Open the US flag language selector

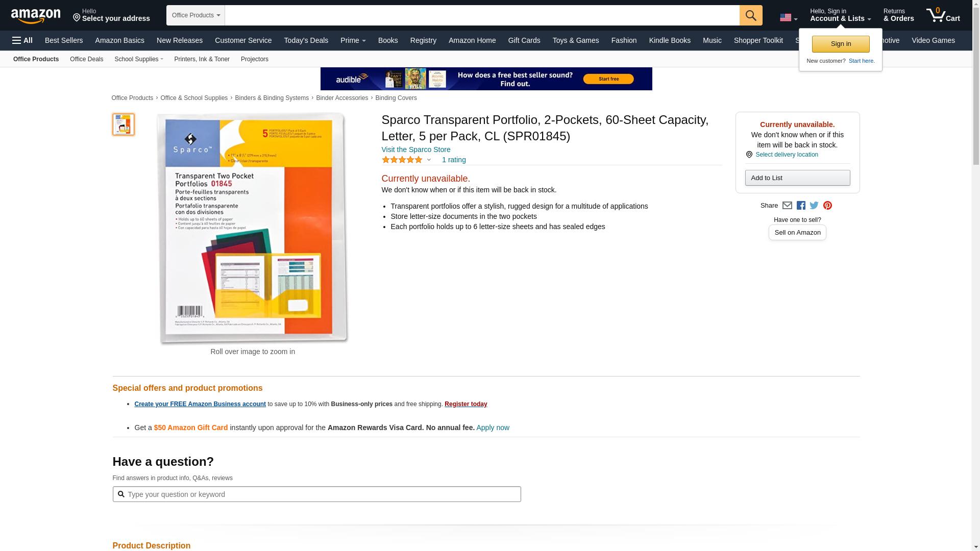788,18
